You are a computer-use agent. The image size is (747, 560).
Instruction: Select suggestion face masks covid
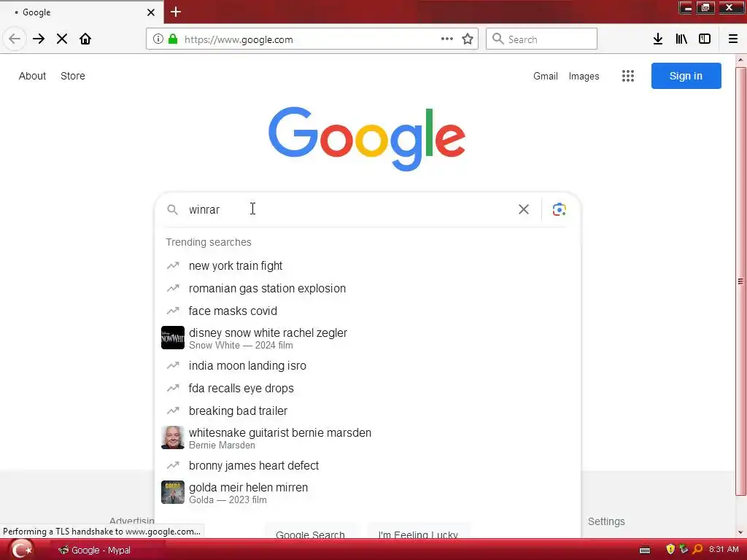368,311
